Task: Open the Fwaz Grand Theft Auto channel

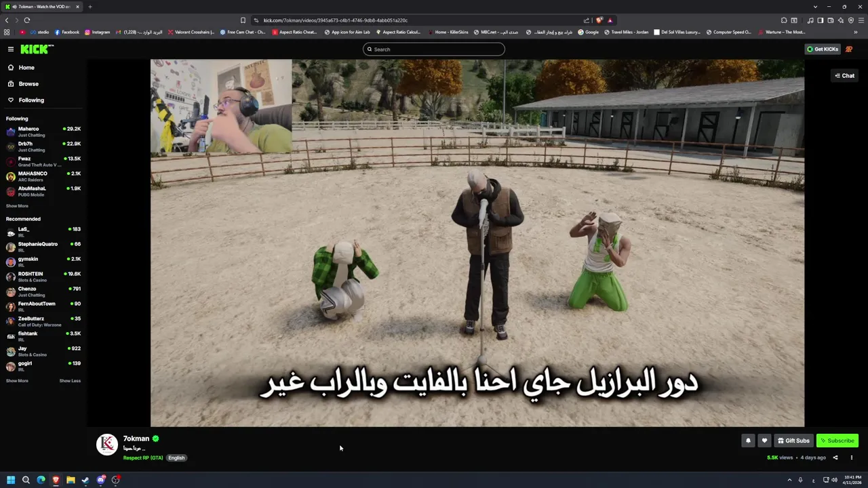Action: 43,161
